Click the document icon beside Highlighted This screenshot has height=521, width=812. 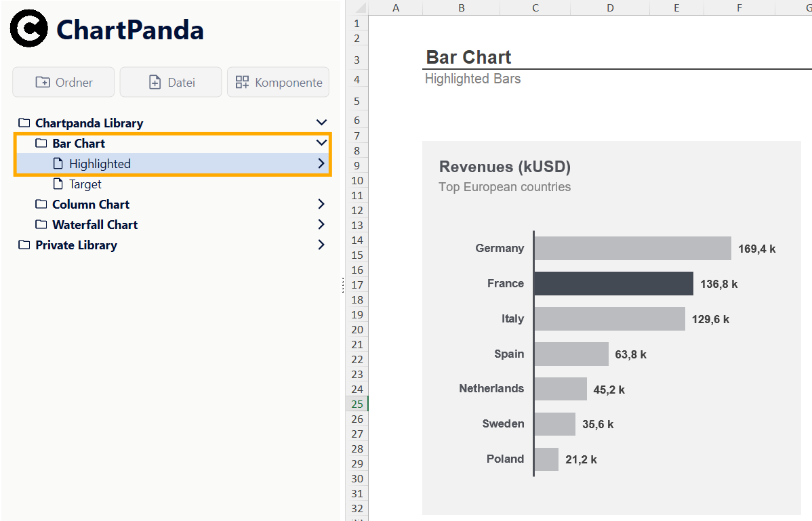58,163
